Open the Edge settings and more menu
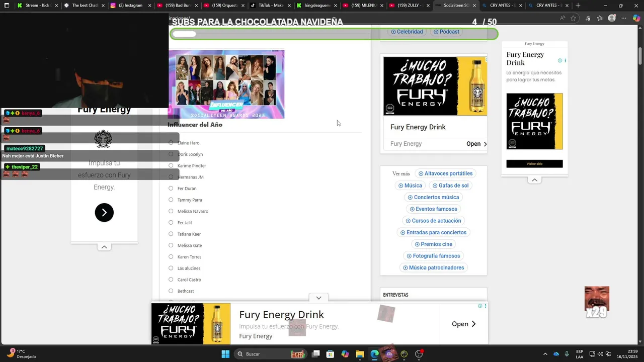Image resolution: width=644 pixels, height=362 pixels. coord(624,18)
